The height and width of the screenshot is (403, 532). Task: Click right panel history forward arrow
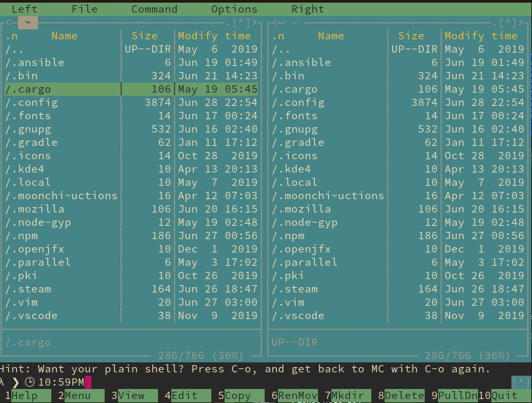point(521,23)
